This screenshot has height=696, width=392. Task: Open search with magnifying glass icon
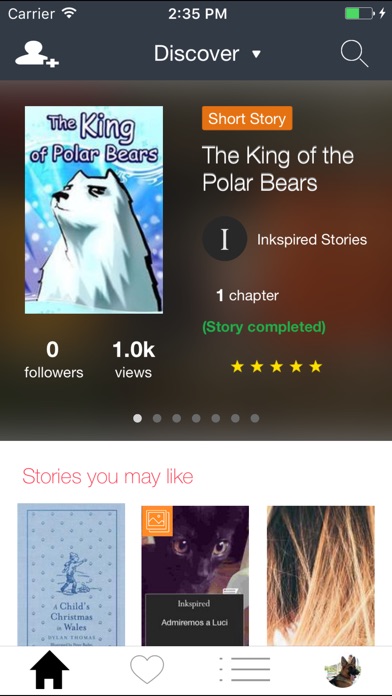pos(354,54)
